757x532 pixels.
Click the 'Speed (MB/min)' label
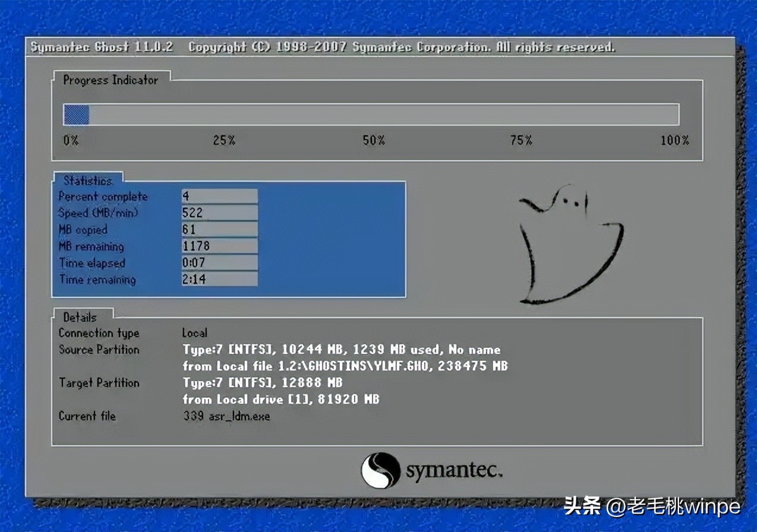coord(98,213)
